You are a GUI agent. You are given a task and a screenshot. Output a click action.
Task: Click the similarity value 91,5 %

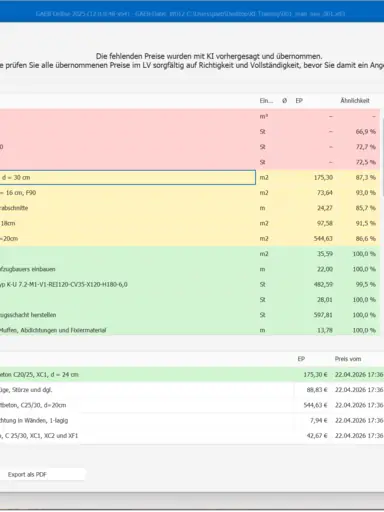[x=366, y=223]
